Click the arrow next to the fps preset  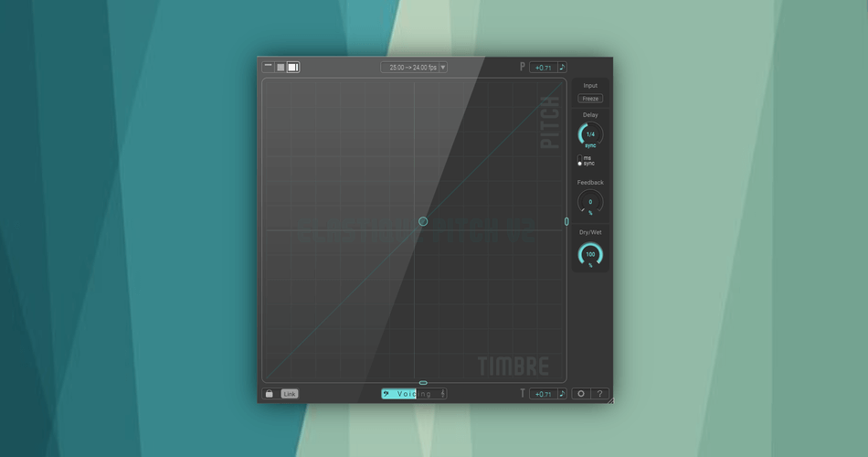tap(443, 68)
